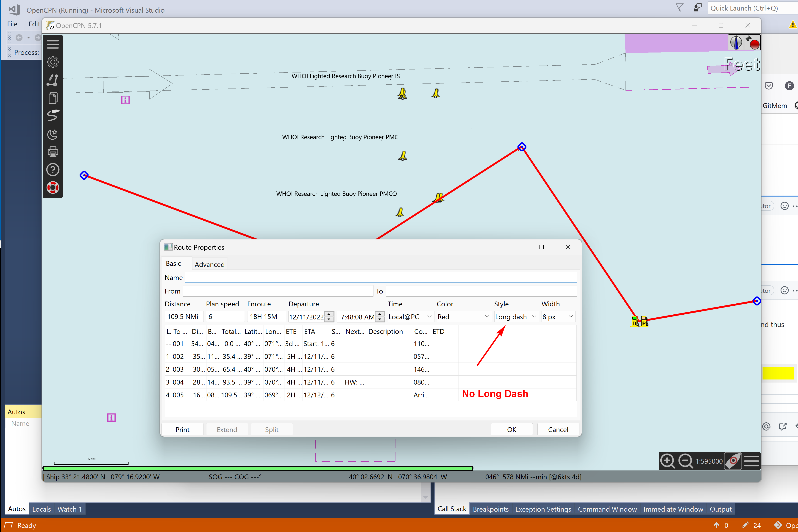The image size is (798, 532).
Task: Click the route Name input field
Action: click(382, 277)
